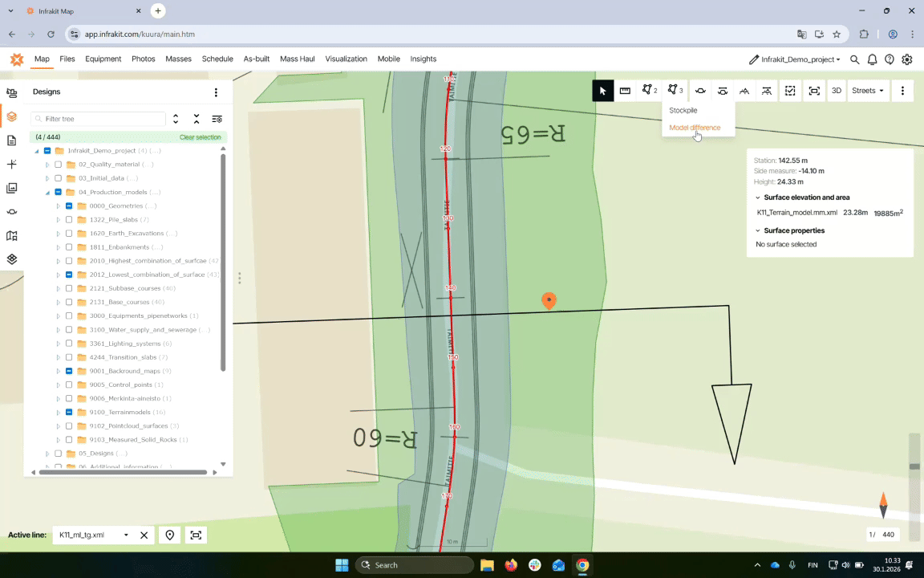Toggle 02_Quality_material checkbox
Screen dimensions: 924x578
coord(58,165)
